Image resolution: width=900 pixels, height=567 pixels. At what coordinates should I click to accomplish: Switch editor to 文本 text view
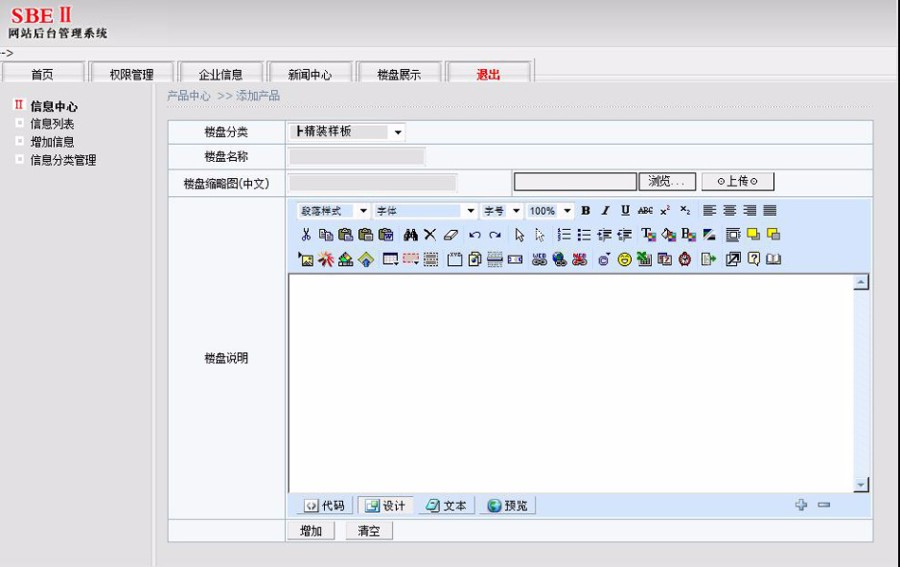tap(447, 506)
